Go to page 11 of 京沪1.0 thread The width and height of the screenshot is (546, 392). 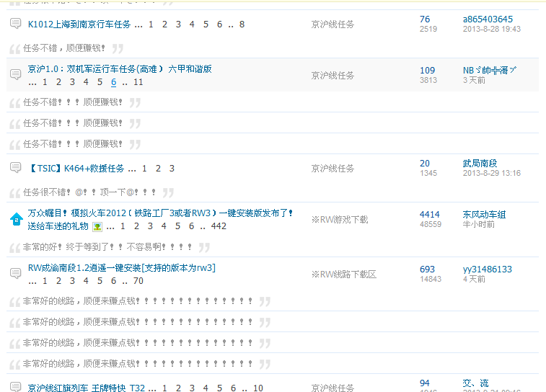tap(138, 82)
